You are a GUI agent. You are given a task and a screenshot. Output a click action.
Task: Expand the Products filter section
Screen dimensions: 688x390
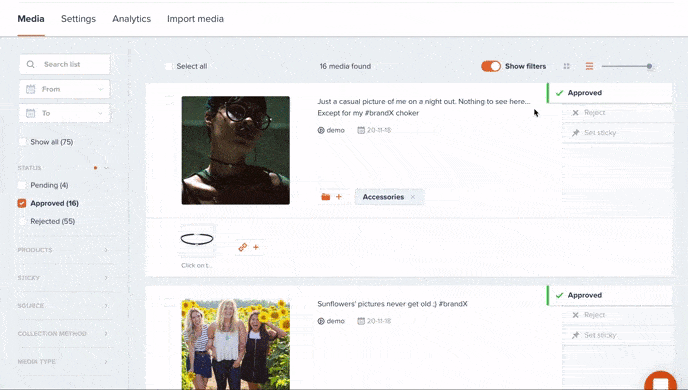pos(63,250)
